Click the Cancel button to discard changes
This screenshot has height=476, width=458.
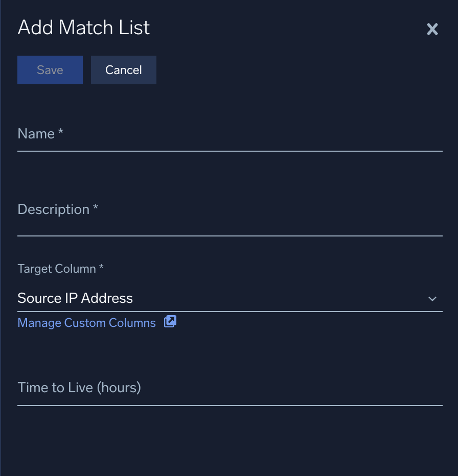click(123, 69)
